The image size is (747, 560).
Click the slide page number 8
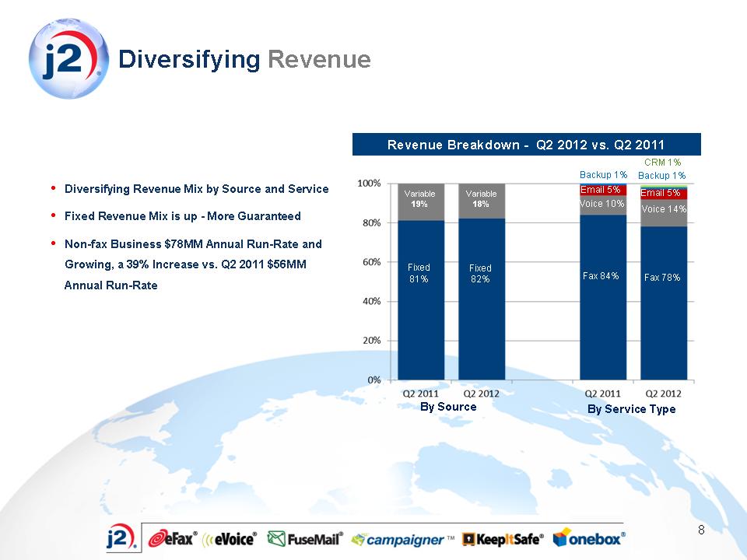pos(701,530)
